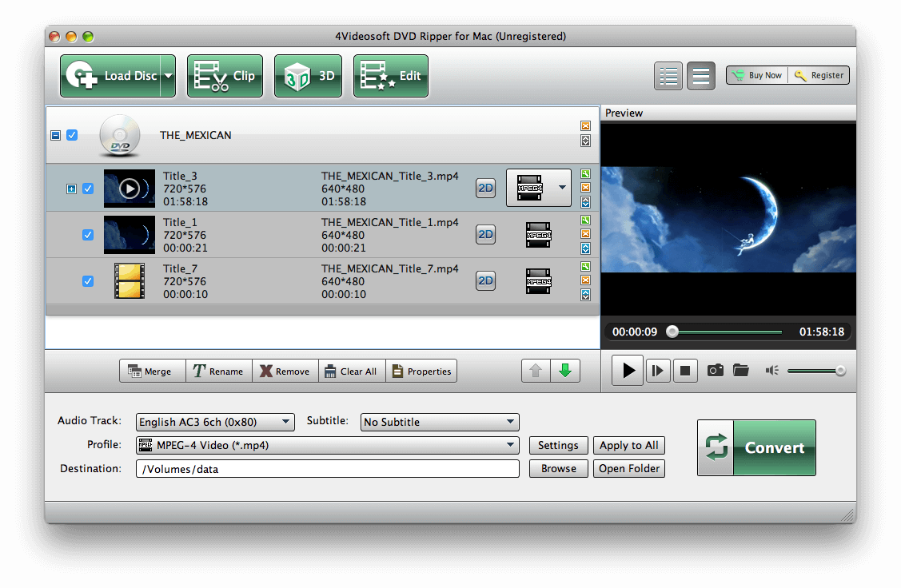
Task: Click the move up/down icon for Title_1
Action: (x=585, y=248)
